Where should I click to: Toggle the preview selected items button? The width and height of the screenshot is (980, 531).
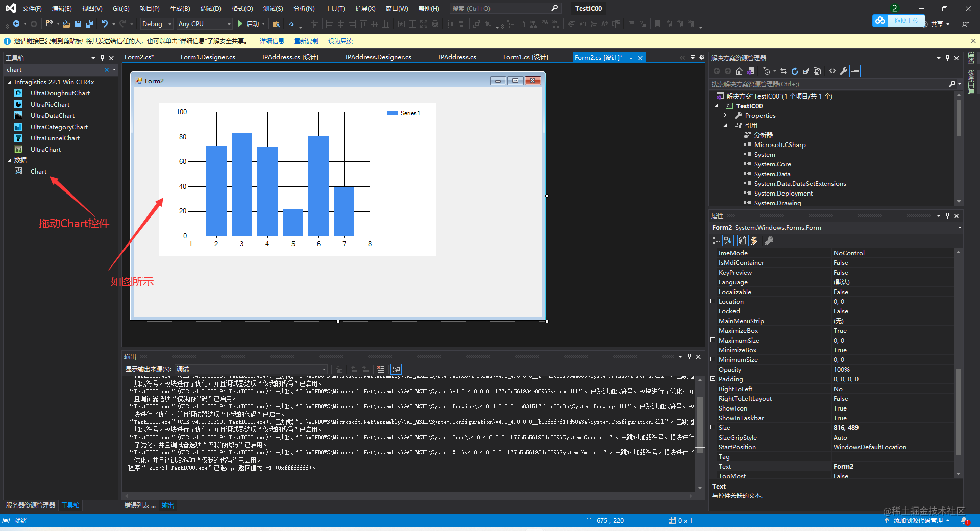tap(855, 71)
